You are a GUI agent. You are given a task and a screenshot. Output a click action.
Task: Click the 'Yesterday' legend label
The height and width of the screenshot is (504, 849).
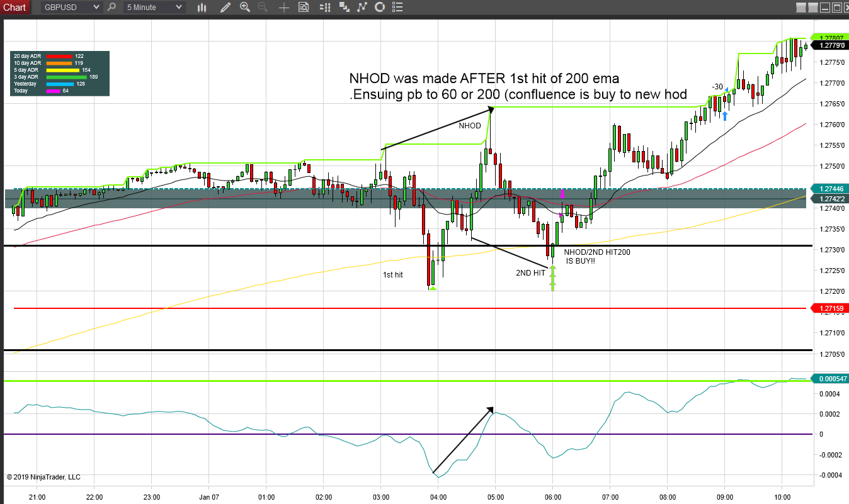coord(25,84)
